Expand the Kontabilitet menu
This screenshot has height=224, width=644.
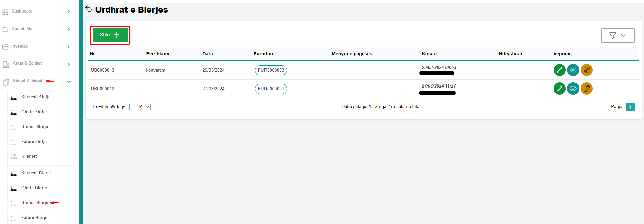68,29
